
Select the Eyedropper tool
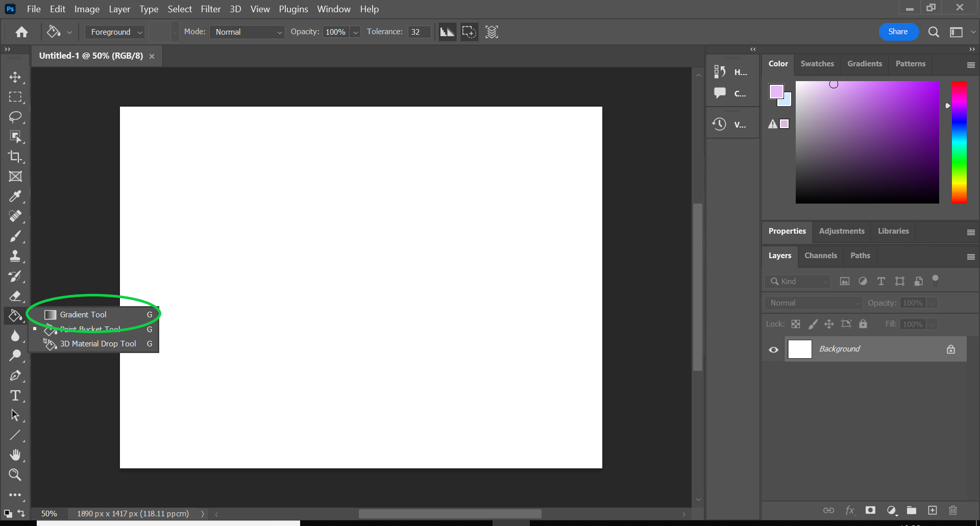tap(15, 196)
